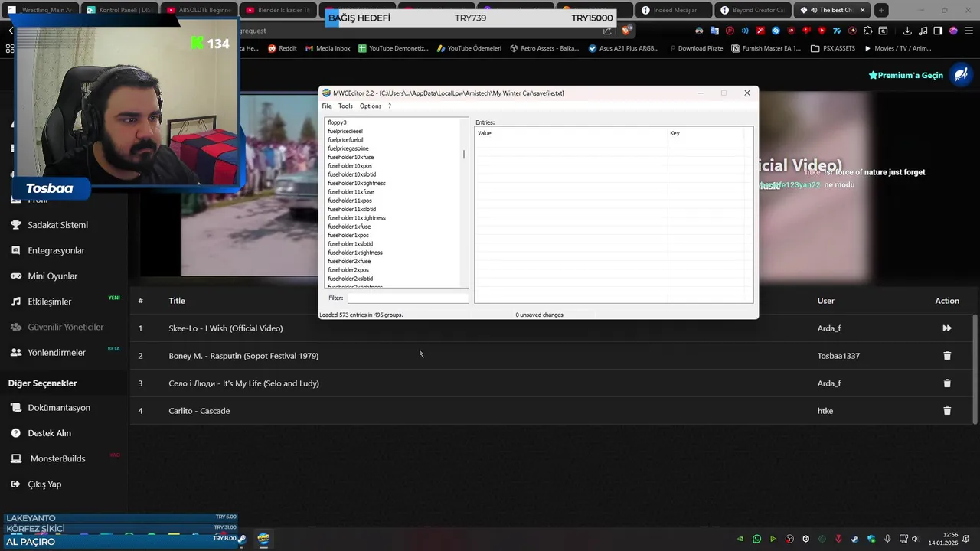
Task: Open the ? help menu in MWCEditor
Action: click(389, 106)
